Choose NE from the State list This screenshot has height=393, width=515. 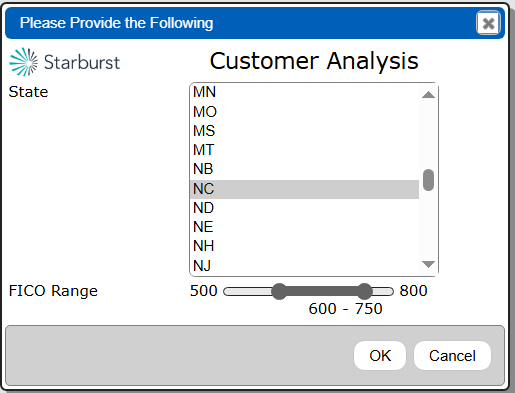point(304,227)
